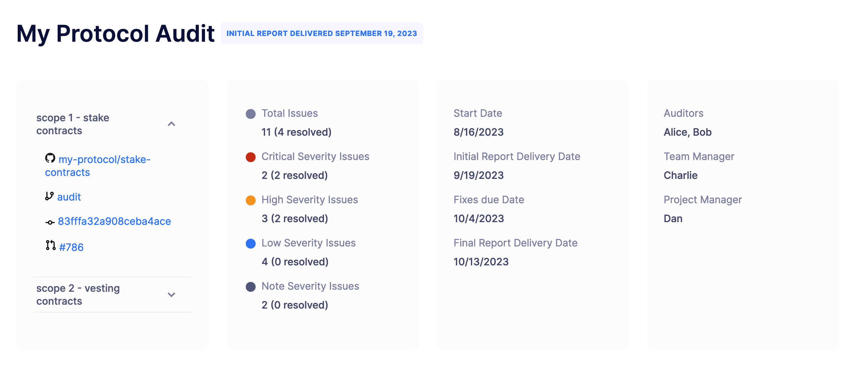Click the chevron beside scope 2 - vesting contracts
The width and height of the screenshot is (868, 377).
pos(172,294)
